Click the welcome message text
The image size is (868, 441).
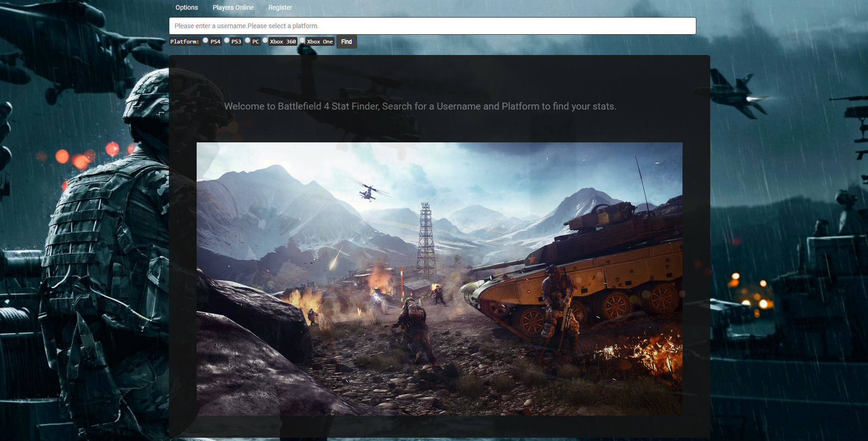[x=420, y=106]
